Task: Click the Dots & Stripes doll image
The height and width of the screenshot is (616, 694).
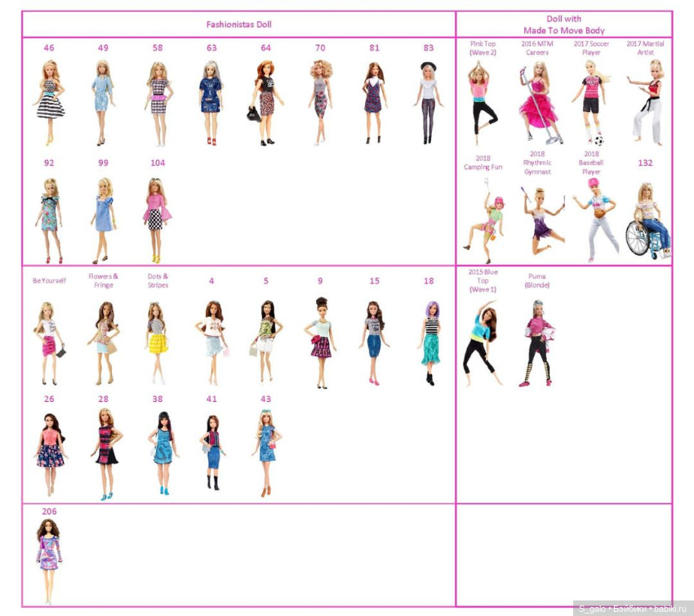Action: coord(157,341)
